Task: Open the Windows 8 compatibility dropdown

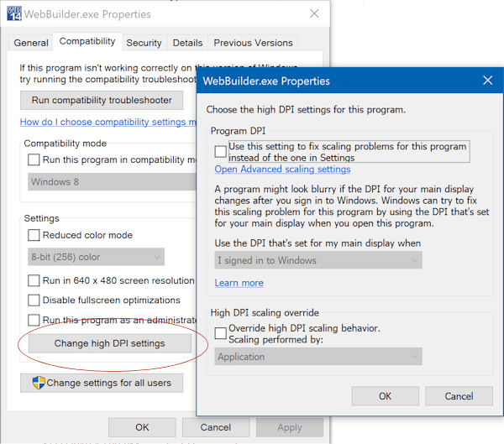Action: pyautogui.click(x=112, y=181)
